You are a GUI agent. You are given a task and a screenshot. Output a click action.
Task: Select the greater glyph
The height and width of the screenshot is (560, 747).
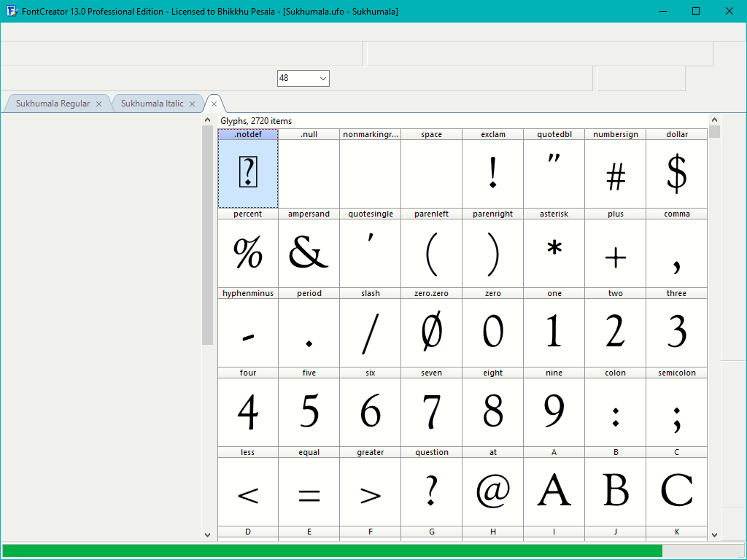point(370,486)
